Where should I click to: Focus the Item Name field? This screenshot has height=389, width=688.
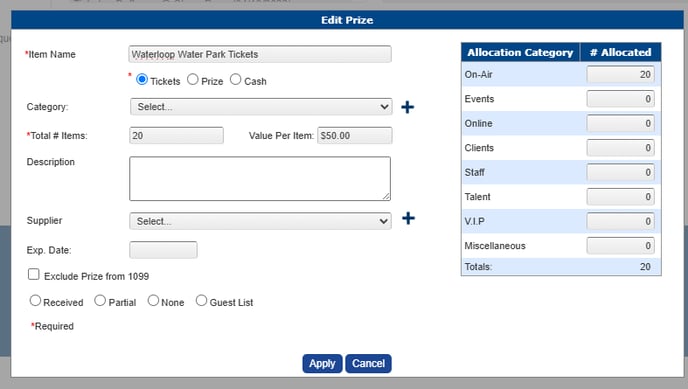point(260,54)
